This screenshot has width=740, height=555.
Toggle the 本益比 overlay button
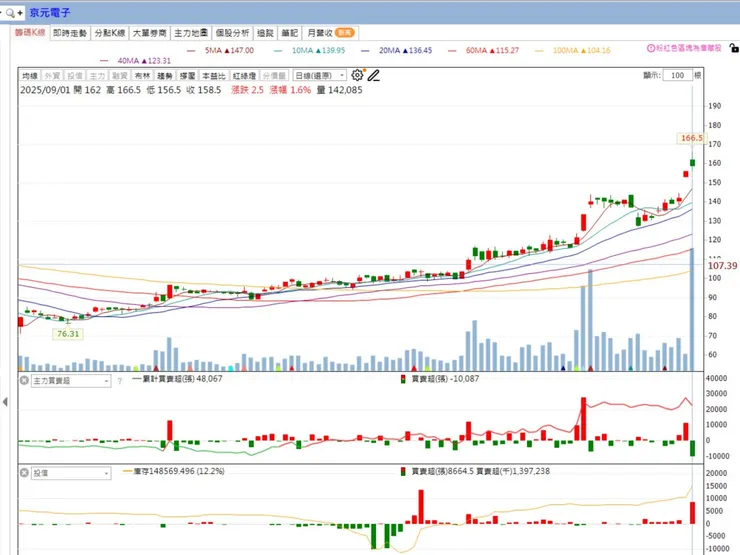pyautogui.click(x=214, y=76)
